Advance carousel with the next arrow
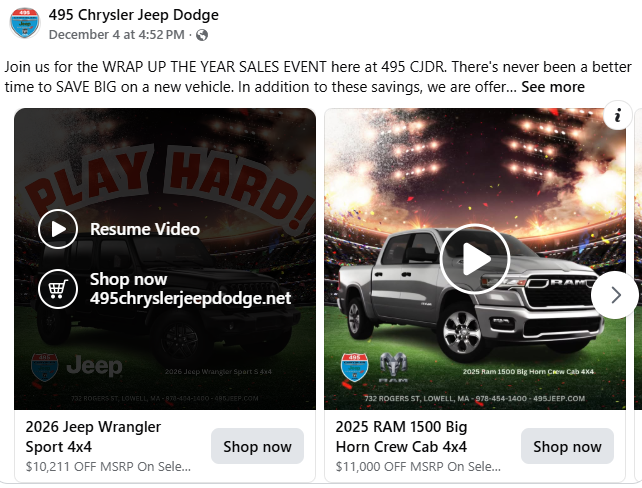The image size is (642, 488). [x=615, y=295]
